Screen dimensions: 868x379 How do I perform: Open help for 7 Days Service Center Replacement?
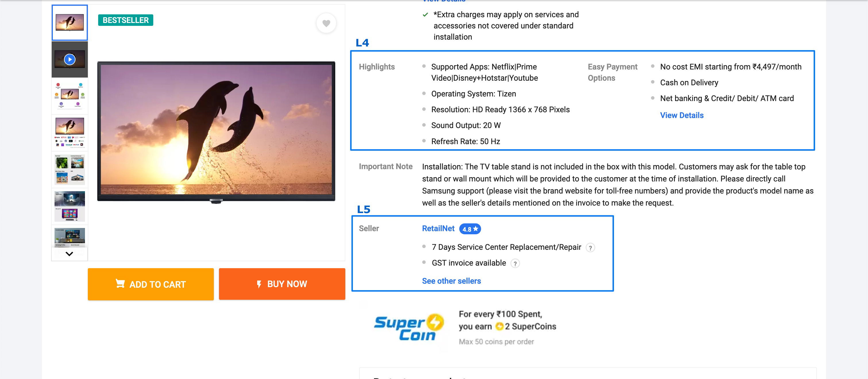[590, 248]
